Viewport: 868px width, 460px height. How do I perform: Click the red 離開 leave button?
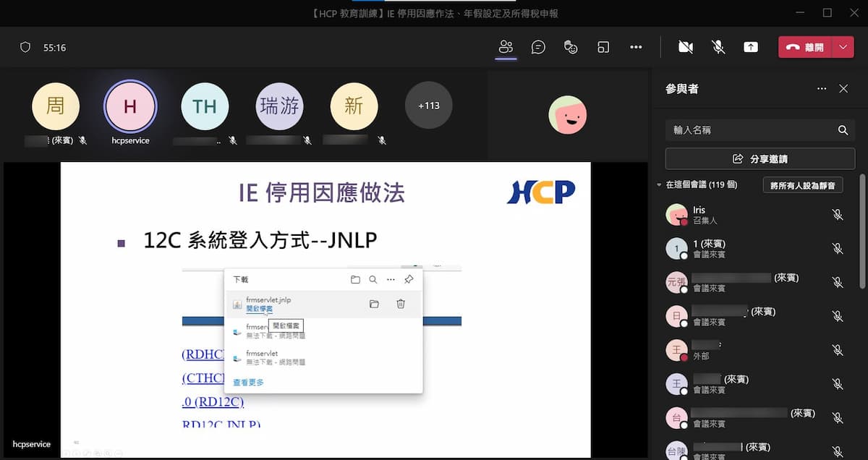805,47
